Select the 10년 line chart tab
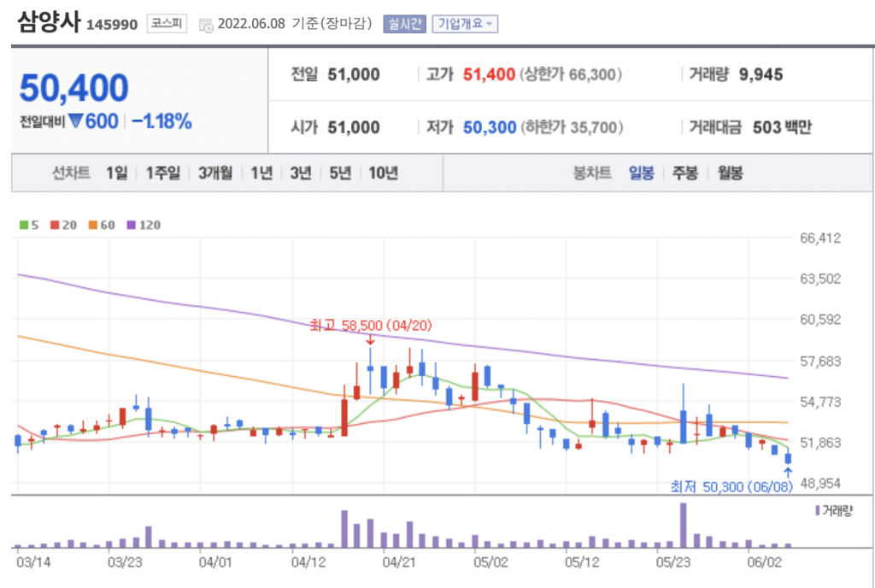Viewport: 875px width, 588px height. (x=384, y=173)
